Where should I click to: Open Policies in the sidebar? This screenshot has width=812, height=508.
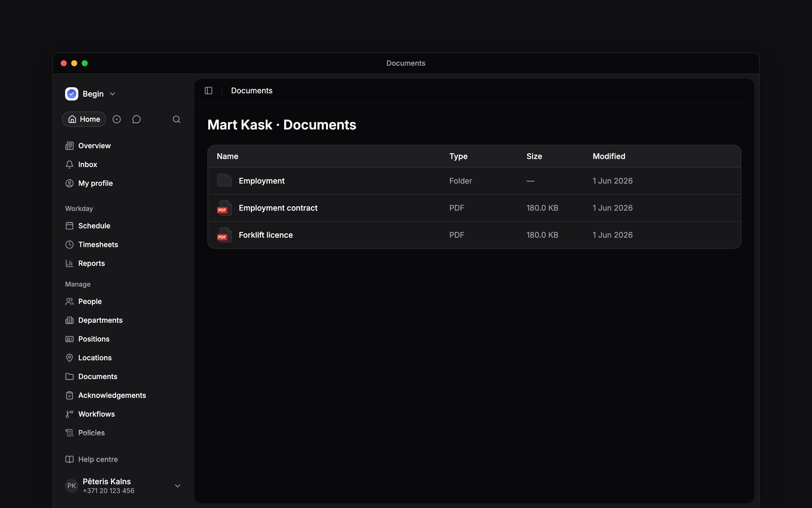pos(91,433)
